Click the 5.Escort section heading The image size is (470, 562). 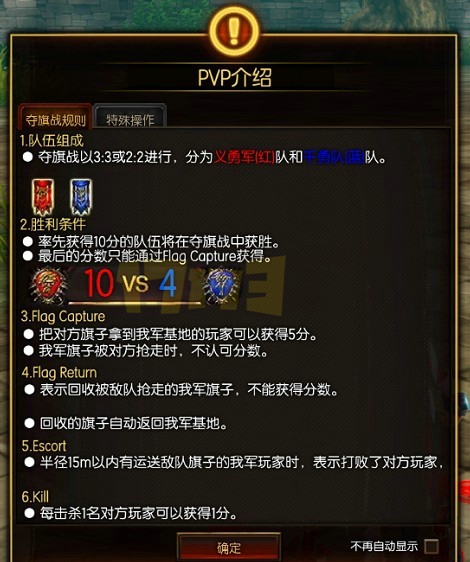[44, 446]
